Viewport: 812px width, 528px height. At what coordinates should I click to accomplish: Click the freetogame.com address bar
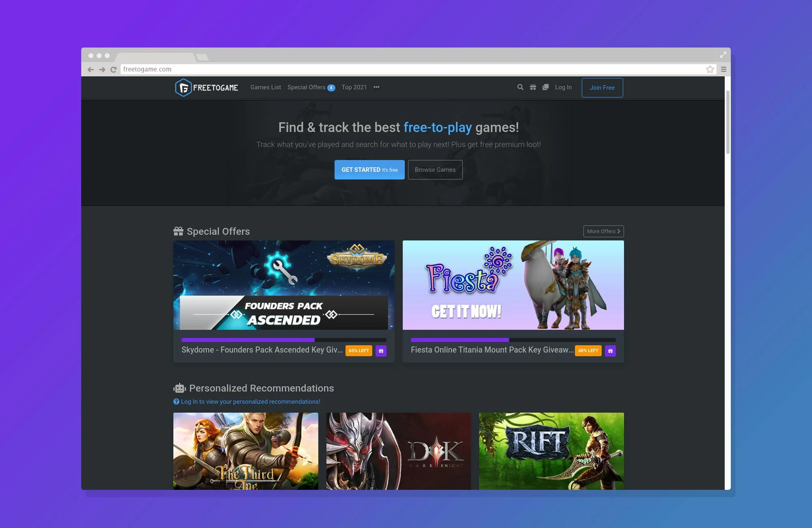[x=418, y=69]
